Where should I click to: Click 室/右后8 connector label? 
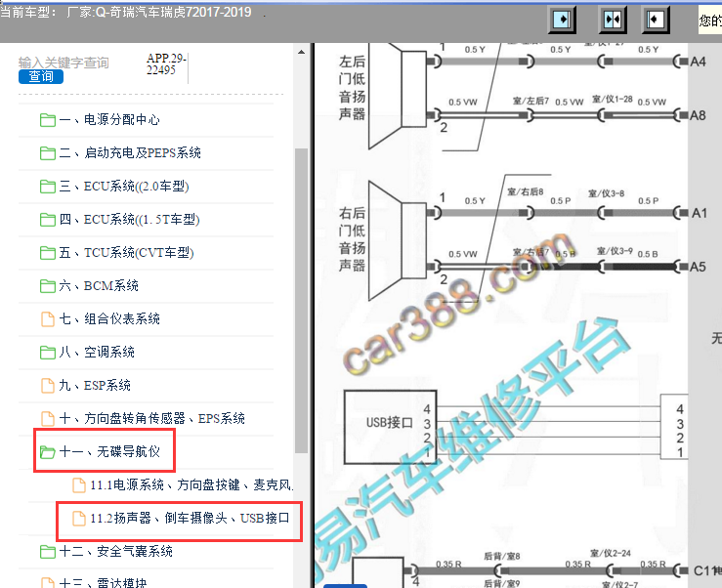coord(526,191)
